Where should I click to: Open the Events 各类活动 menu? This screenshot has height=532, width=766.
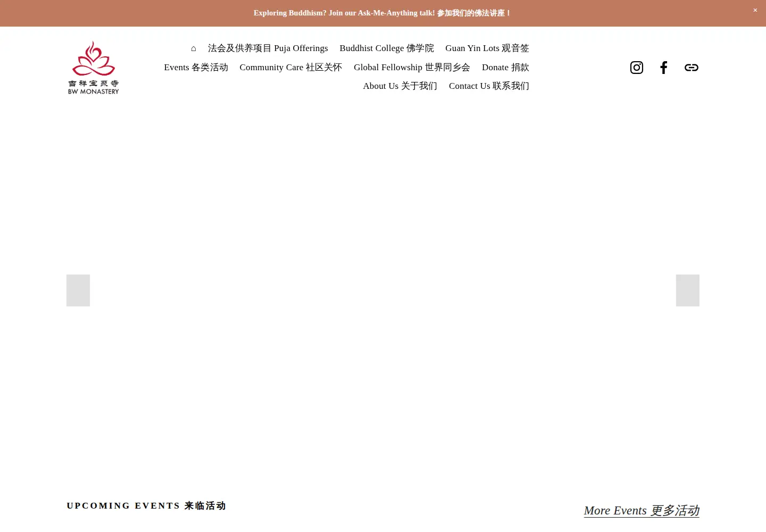point(196,68)
